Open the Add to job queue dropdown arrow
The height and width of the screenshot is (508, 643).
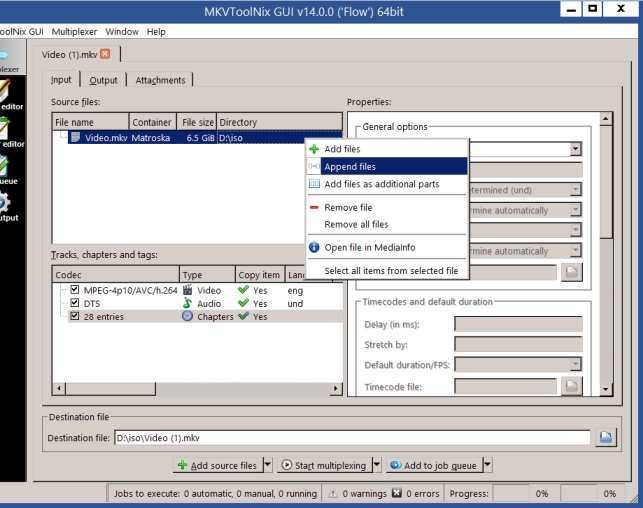click(x=487, y=465)
